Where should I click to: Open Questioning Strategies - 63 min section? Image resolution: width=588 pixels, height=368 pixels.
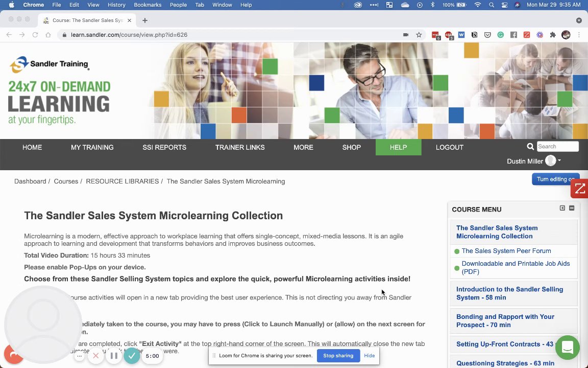point(505,363)
